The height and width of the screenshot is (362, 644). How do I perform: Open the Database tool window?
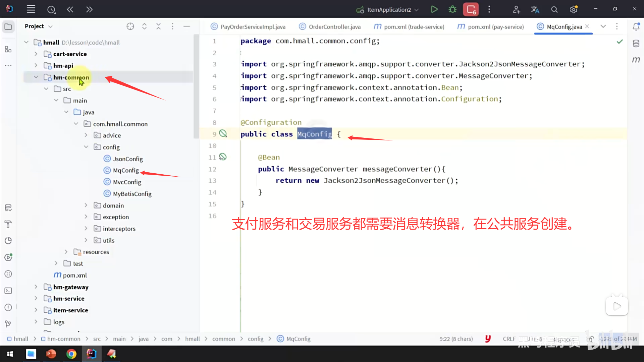click(x=636, y=44)
